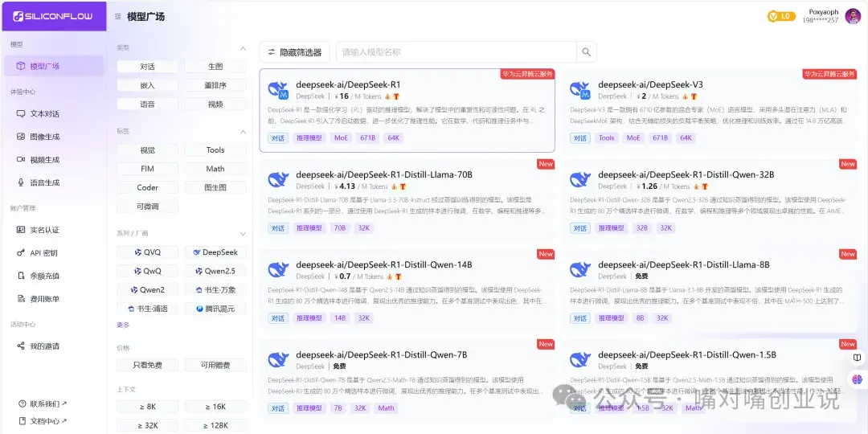Open 视频生成 in the sidebar

tap(54, 159)
